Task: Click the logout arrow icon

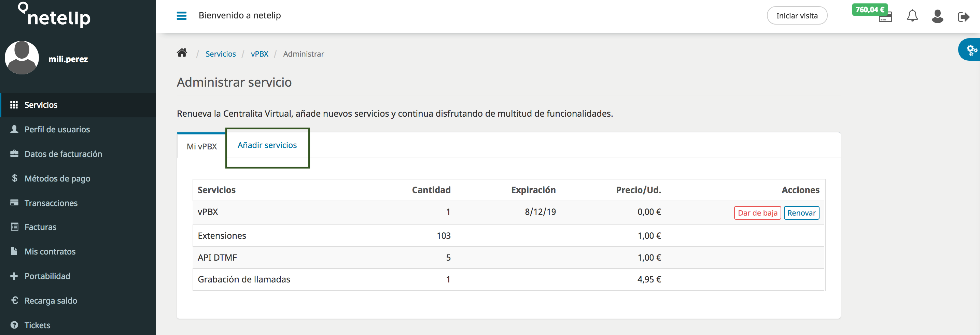Action: coord(963,17)
